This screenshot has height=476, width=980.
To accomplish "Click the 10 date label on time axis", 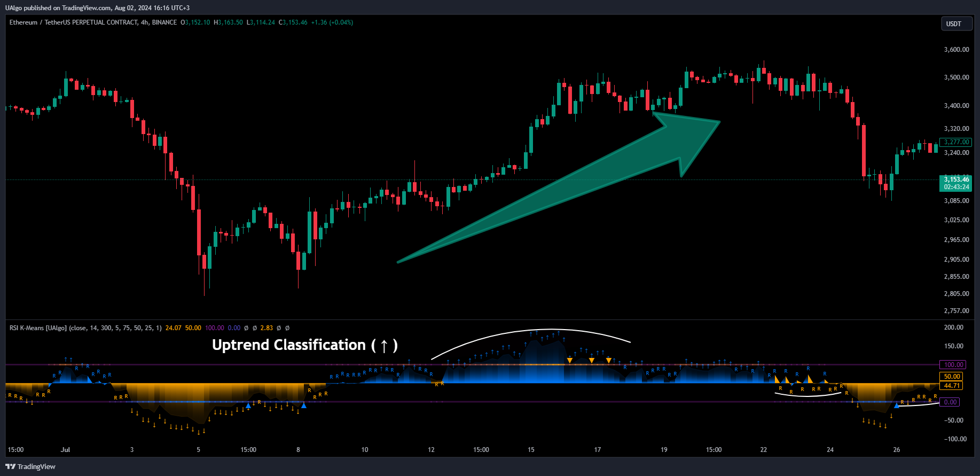I will point(365,450).
